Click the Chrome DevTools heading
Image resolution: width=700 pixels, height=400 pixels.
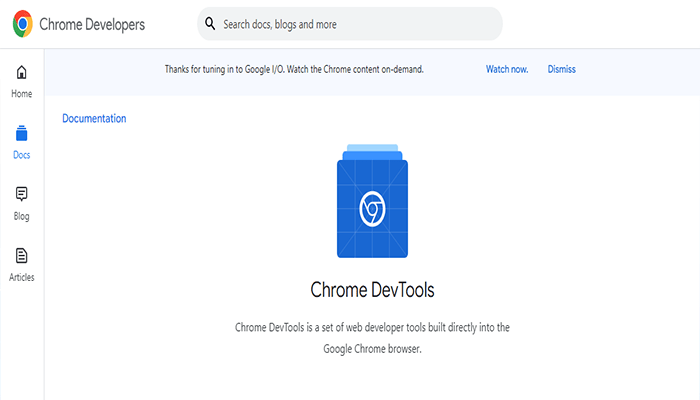point(372,290)
